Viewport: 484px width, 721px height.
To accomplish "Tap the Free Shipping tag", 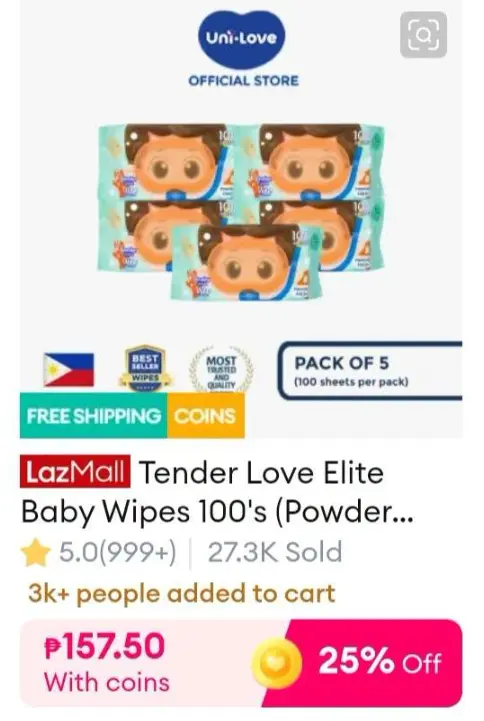I will tap(94, 416).
